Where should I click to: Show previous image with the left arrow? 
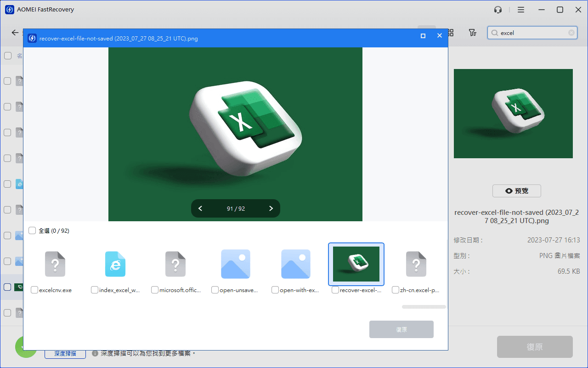(x=200, y=208)
